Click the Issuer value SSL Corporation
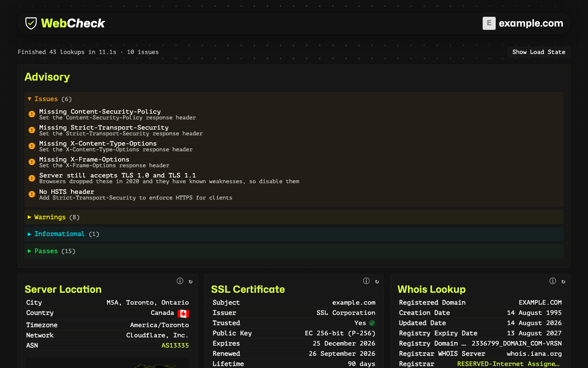This screenshot has width=588, height=368. tap(346, 313)
